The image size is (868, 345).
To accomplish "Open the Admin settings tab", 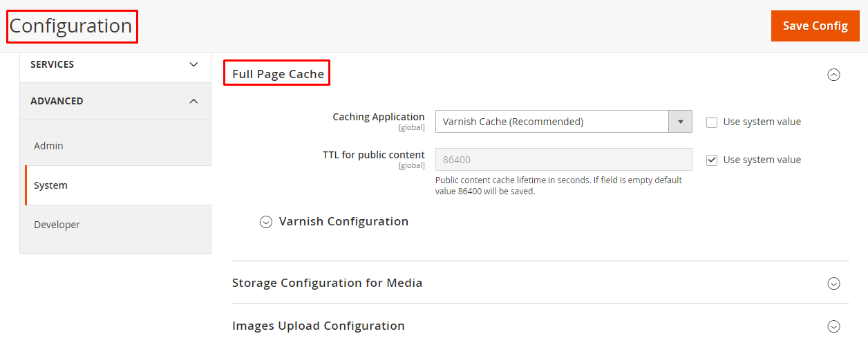I will click(48, 146).
